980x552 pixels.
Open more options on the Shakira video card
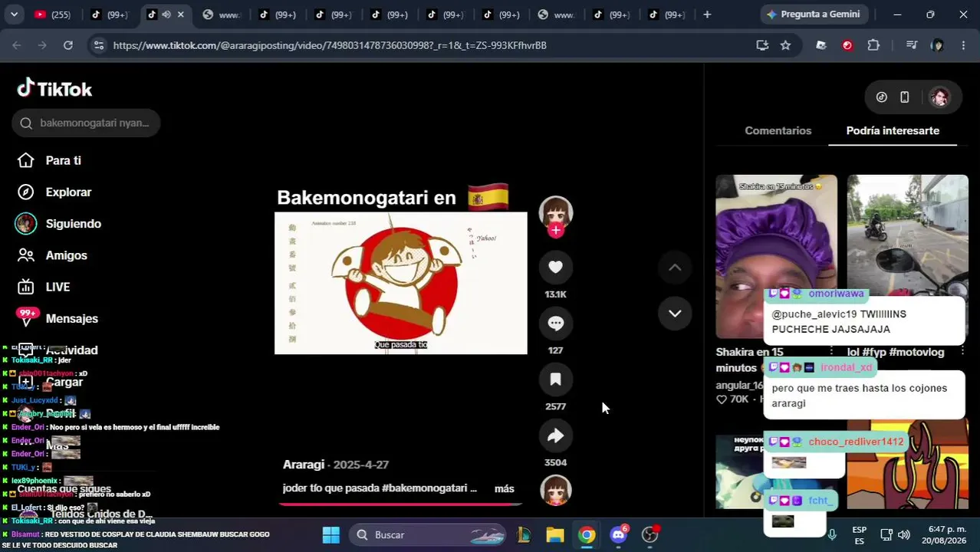click(x=831, y=352)
